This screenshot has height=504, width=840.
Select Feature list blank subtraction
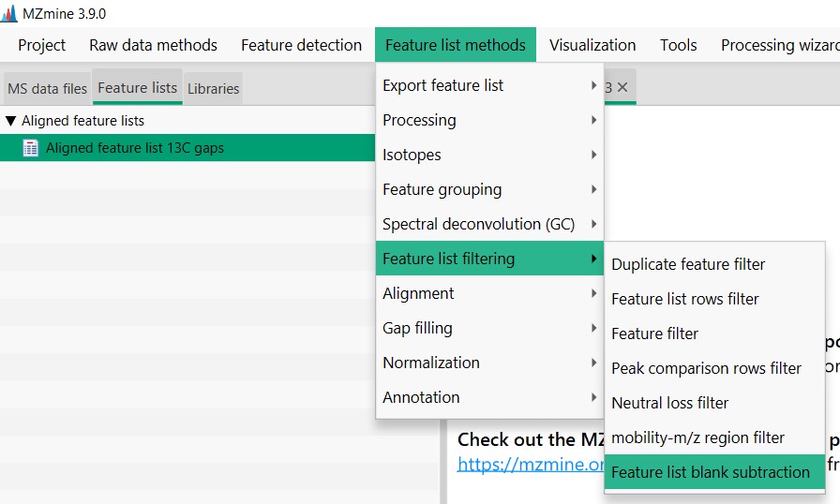coord(710,472)
